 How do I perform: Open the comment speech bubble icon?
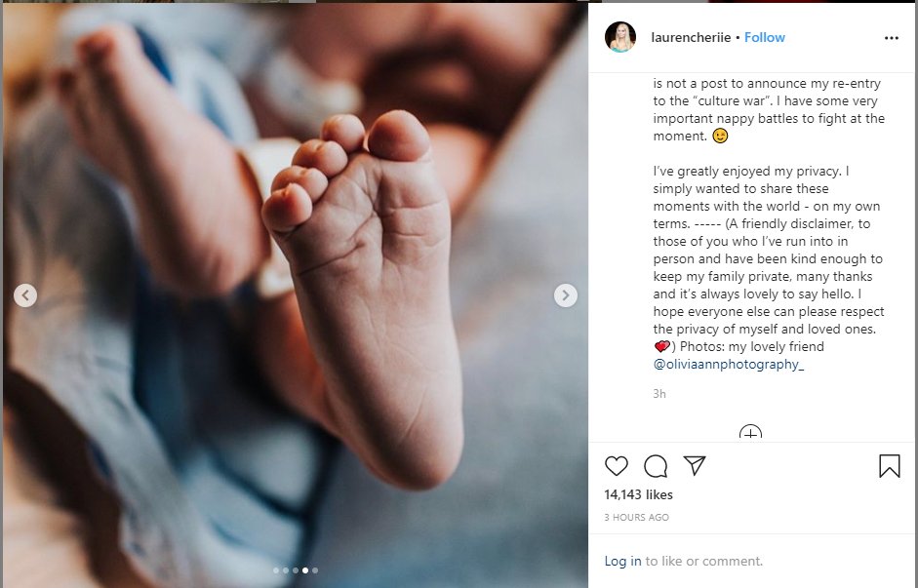pos(656,466)
